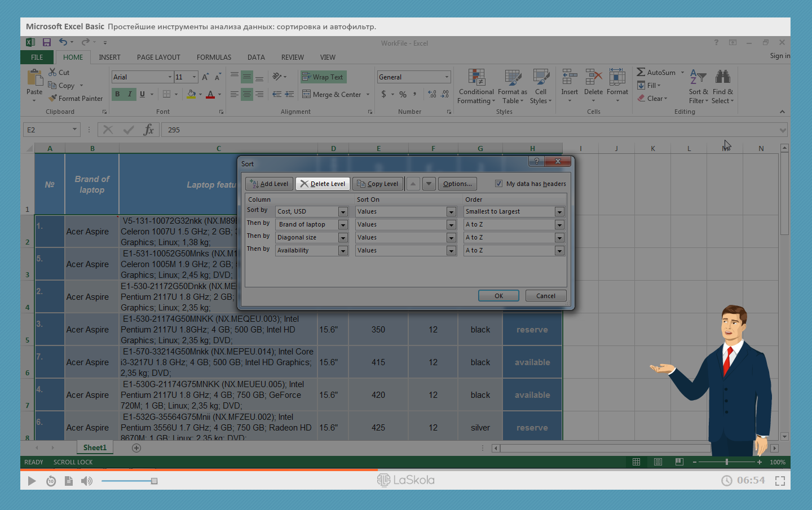
Task: Click the Add Level button in Sort dialog
Action: click(x=269, y=184)
